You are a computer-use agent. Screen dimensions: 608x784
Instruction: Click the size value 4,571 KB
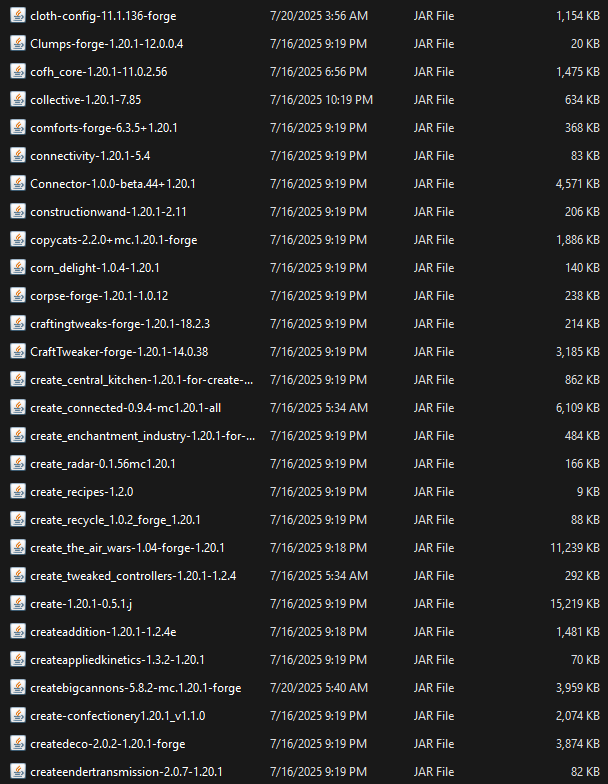pyautogui.click(x=578, y=184)
